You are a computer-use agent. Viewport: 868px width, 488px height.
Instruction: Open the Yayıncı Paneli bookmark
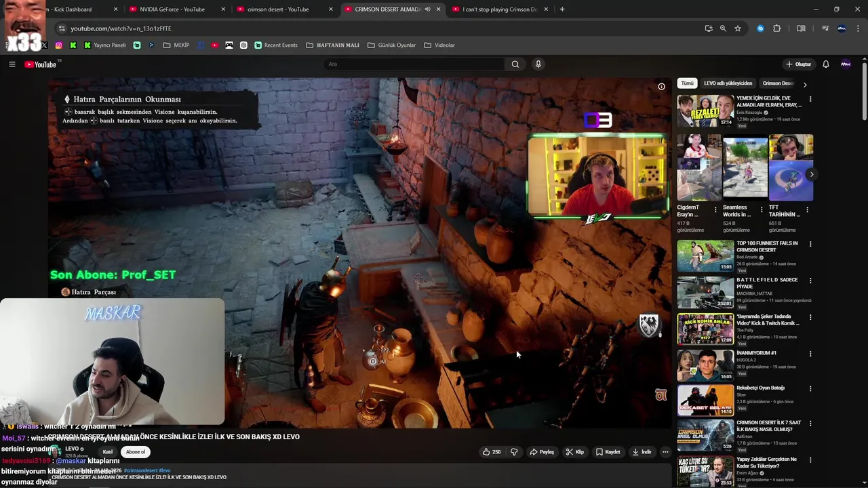click(105, 45)
